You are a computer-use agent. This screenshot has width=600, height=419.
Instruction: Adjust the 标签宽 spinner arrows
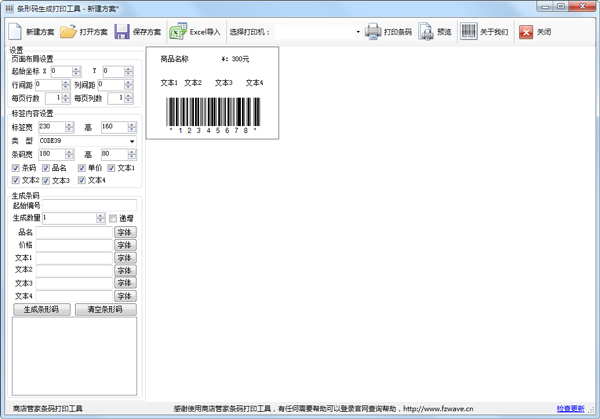pos(69,127)
